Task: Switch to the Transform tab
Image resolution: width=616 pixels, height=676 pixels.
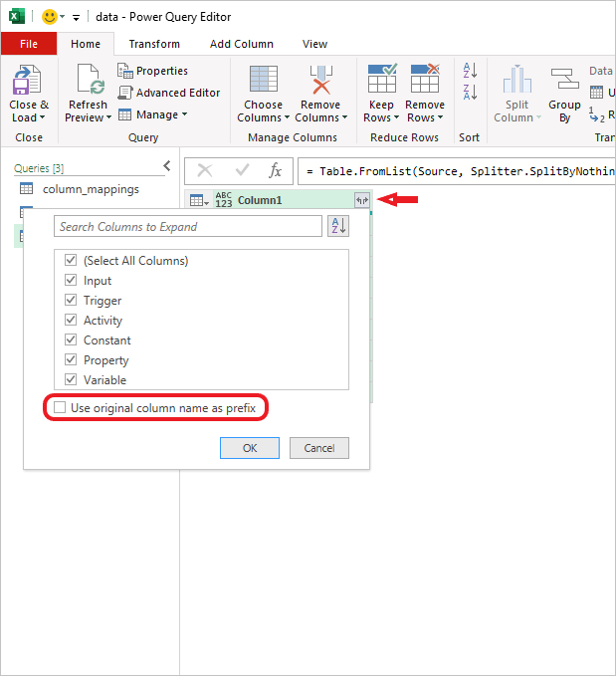Action: (154, 44)
